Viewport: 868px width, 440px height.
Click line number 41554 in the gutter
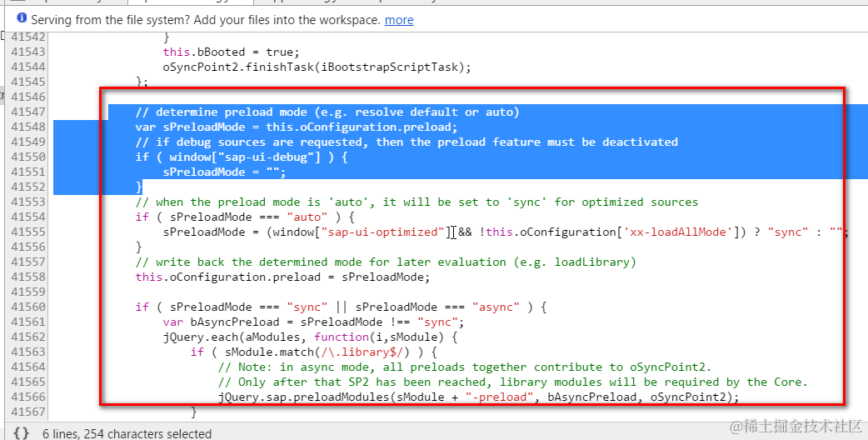click(28, 217)
